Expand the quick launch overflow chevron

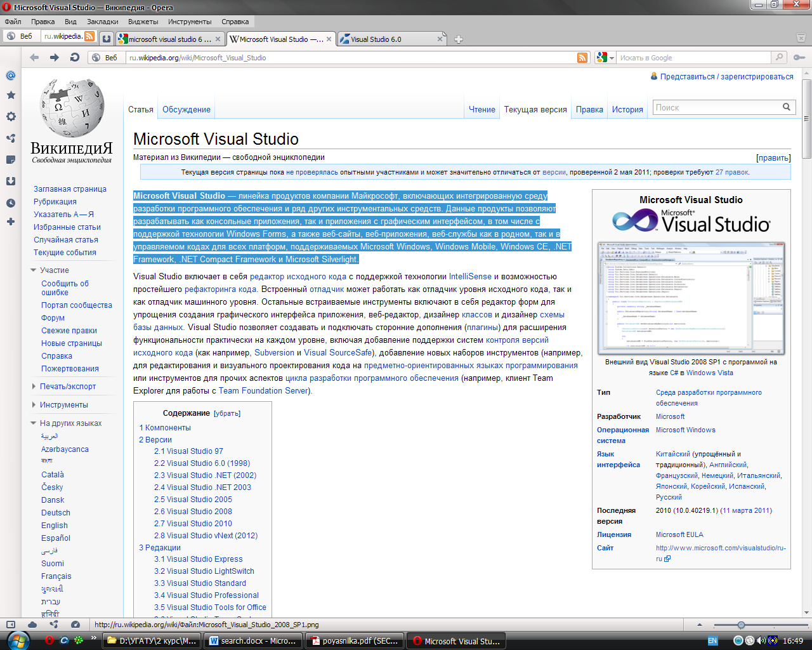tap(93, 637)
